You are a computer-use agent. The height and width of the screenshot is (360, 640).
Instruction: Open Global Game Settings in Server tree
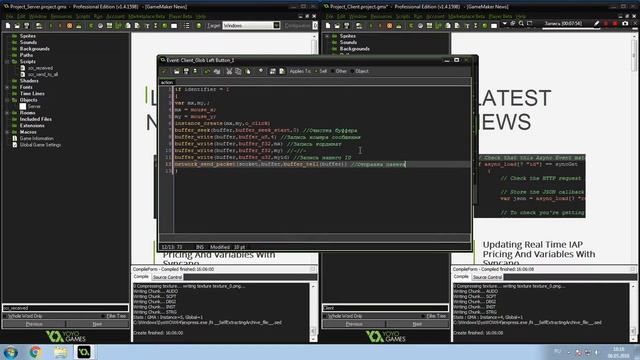pos(40,145)
